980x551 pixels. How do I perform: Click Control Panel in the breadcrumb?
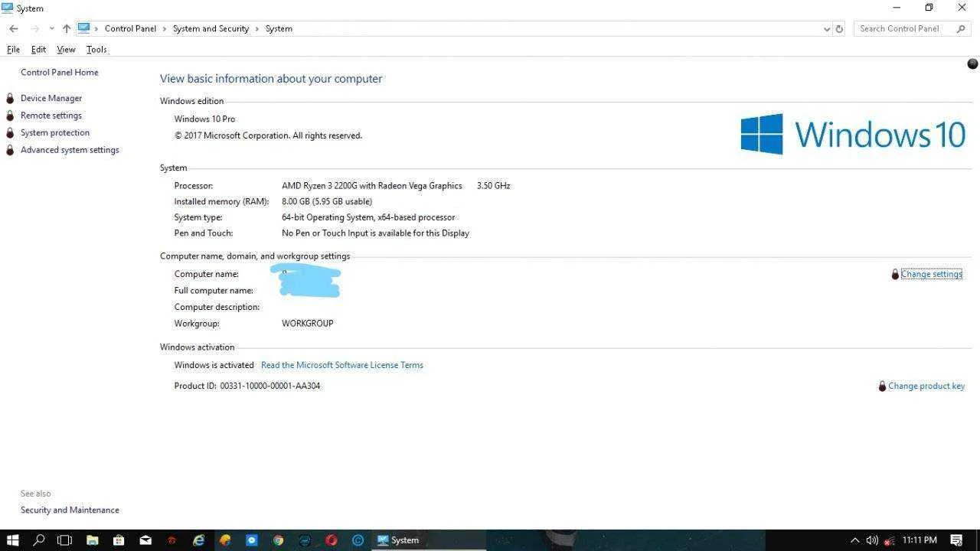(x=130, y=28)
